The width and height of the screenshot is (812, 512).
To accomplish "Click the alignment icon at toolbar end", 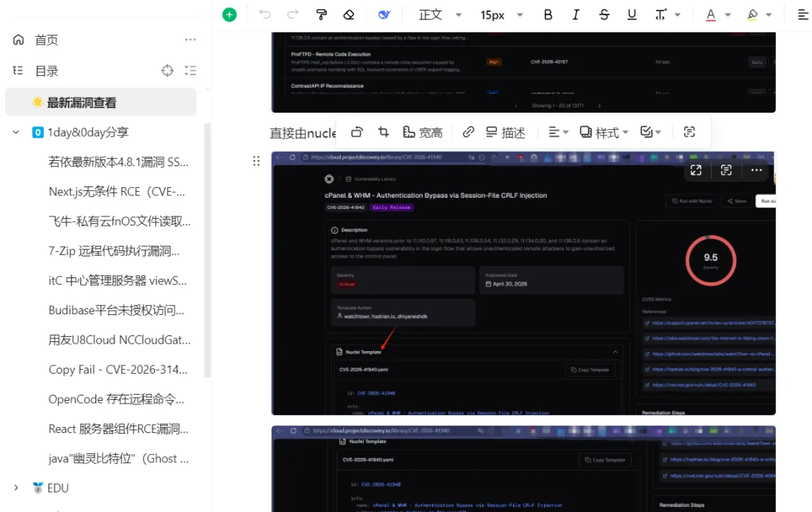I will [x=803, y=14].
